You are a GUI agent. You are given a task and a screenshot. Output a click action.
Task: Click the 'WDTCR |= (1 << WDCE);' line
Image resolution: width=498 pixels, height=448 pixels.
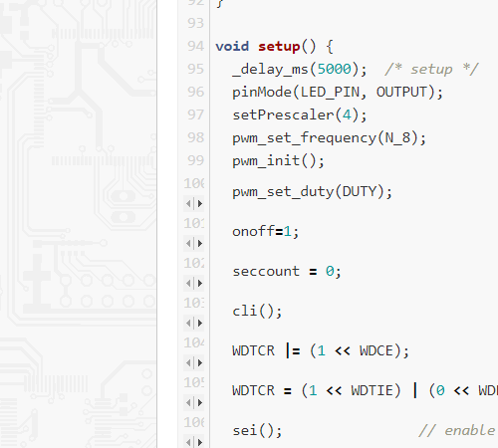(x=321, y=351)
